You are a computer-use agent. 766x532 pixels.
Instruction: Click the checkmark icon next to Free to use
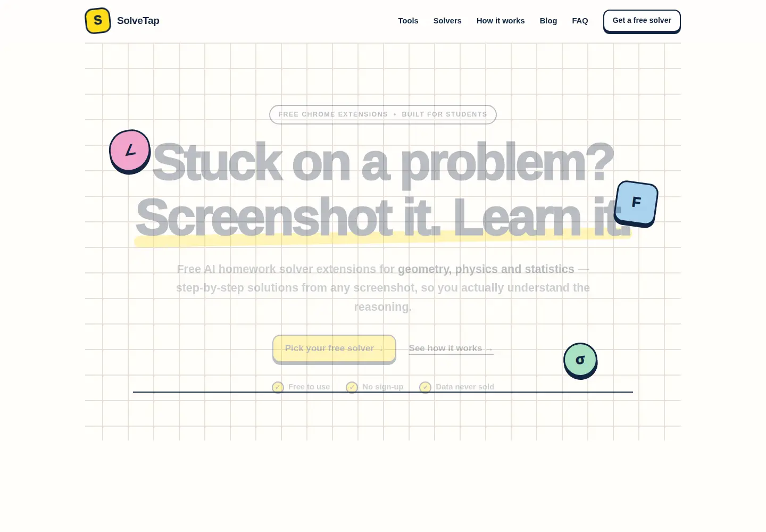[278, 387]
